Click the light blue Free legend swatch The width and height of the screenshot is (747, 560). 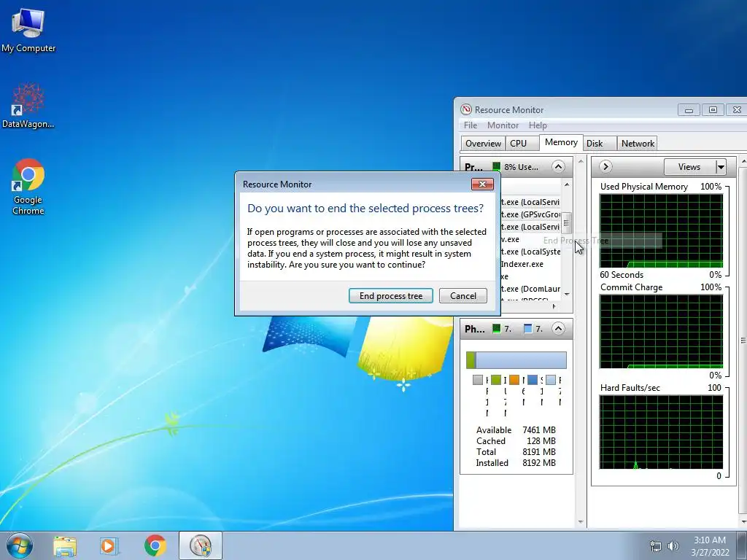pos(551,379)
